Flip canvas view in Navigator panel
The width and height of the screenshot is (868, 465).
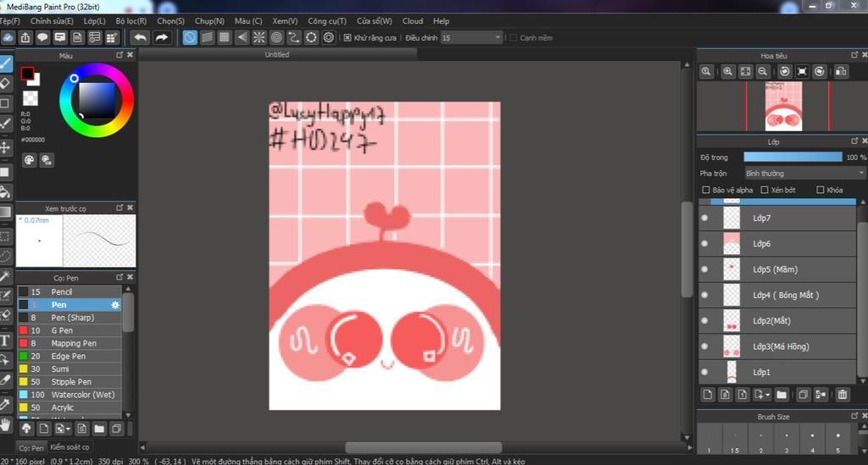[842, 71]
